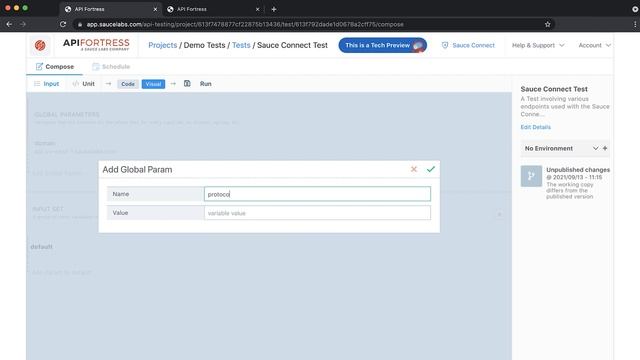Screen dimensions: 640x360
Task: Open the No Environment dropdown
Action: click(560, 148)
